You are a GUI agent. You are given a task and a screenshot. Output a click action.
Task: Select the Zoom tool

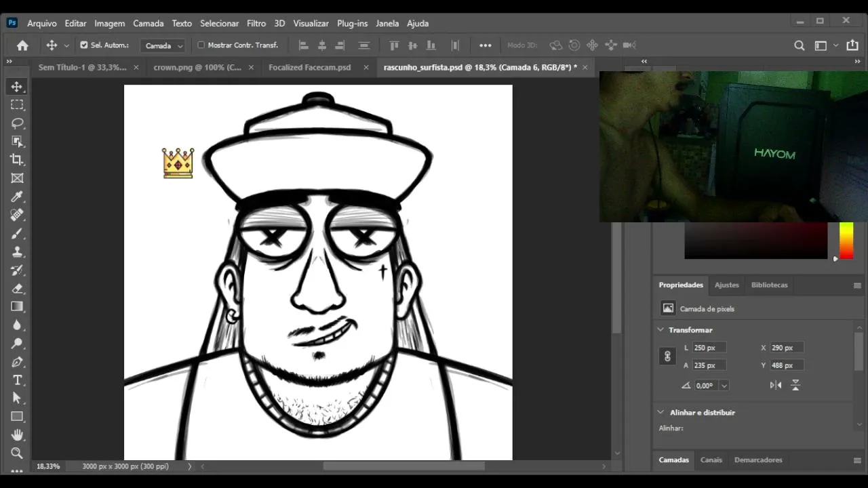click(17, 453)
